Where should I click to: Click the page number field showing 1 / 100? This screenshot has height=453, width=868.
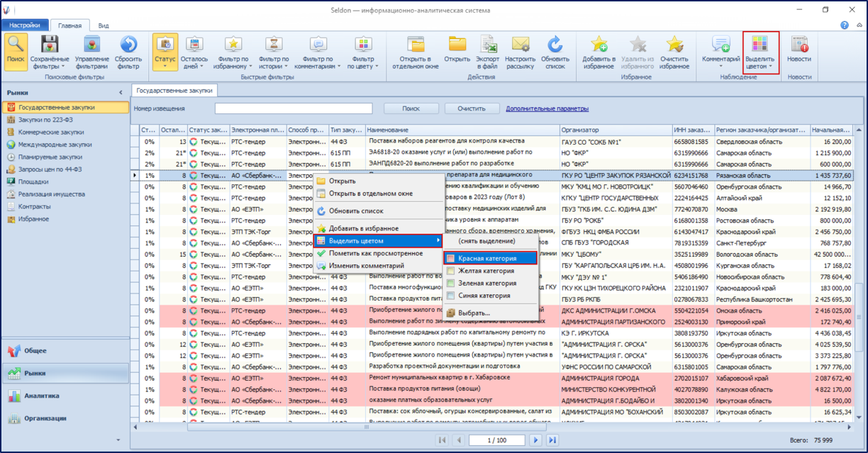(x=497, y=440)
